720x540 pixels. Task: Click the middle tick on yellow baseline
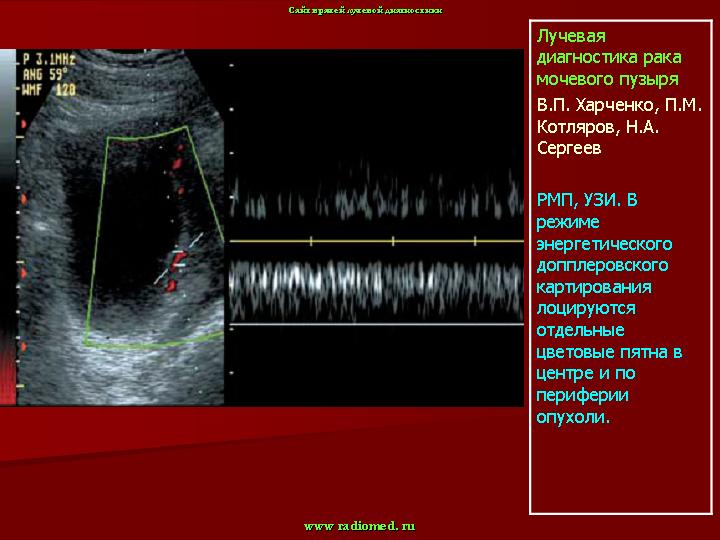[392, 241]
